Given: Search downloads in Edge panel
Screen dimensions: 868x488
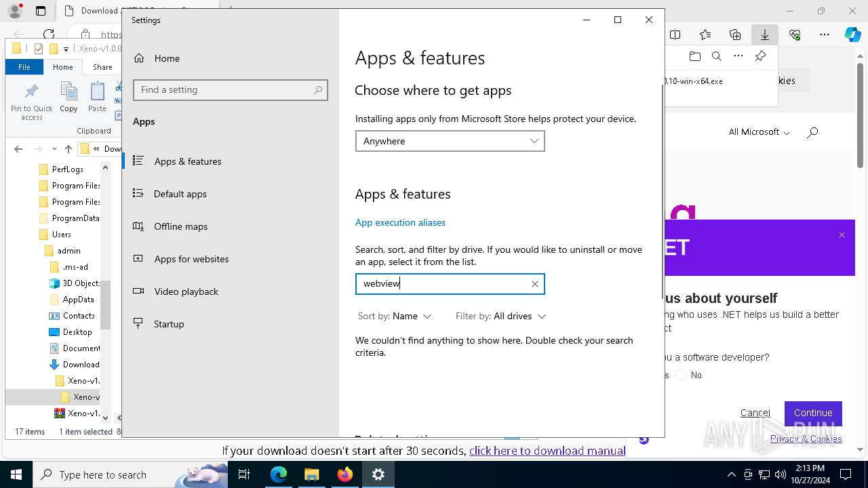Looking at the screenshot, I should 716,56.
